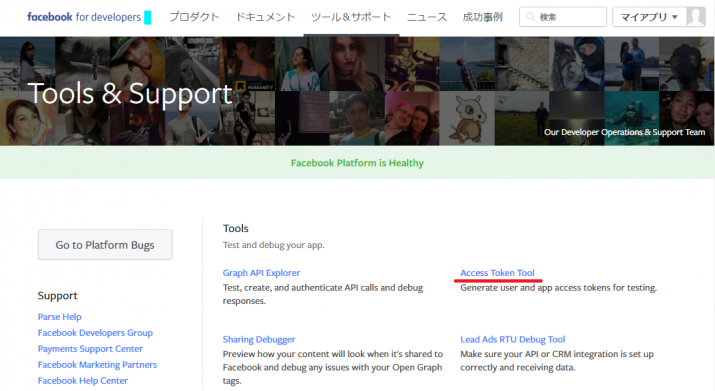The height and width of the screenshot is (391, 715).
Task: Click the facebook for developers logo
Action: point(84,17)
